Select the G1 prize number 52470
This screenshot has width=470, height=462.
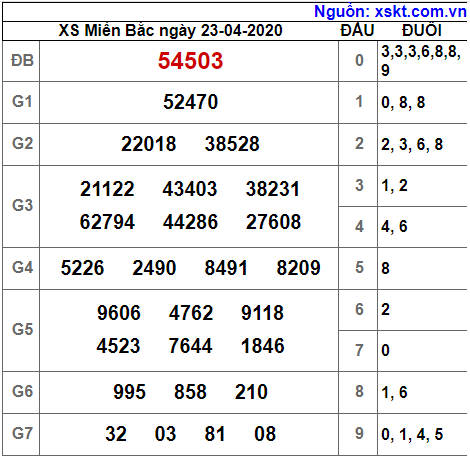[190, 102]
